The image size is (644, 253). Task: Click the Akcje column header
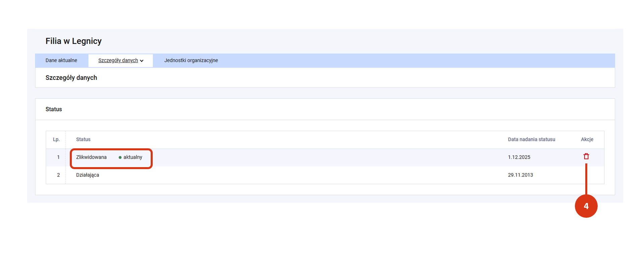click(x=587, y=139)
